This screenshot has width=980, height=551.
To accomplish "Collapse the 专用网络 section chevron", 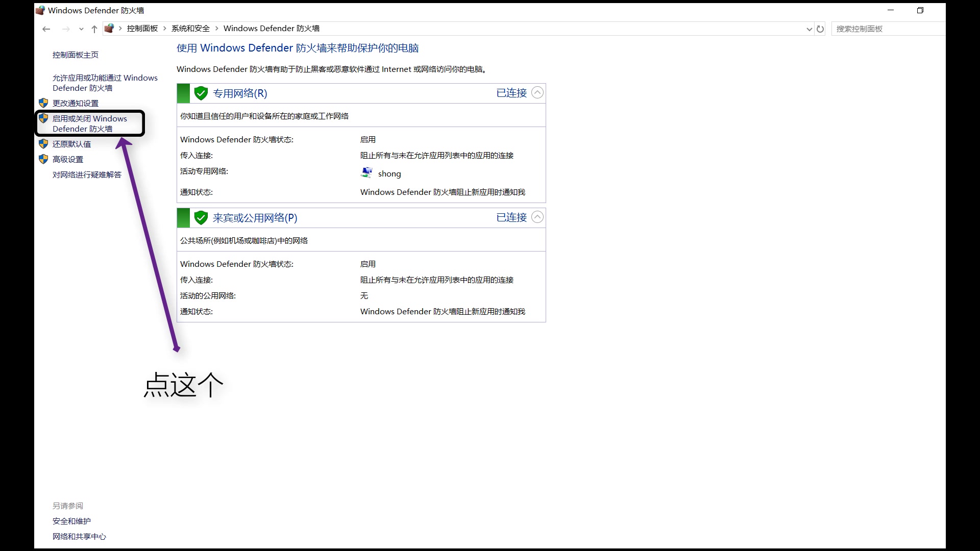I will (537, 93).
